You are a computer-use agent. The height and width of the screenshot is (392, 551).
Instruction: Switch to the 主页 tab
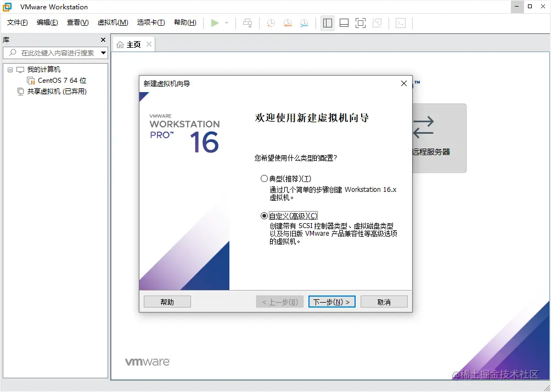(133, 44)
